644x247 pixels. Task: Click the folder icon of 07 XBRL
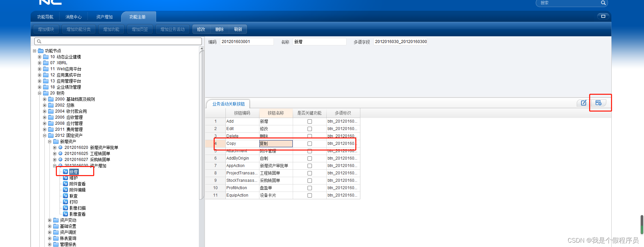[46, 63]
